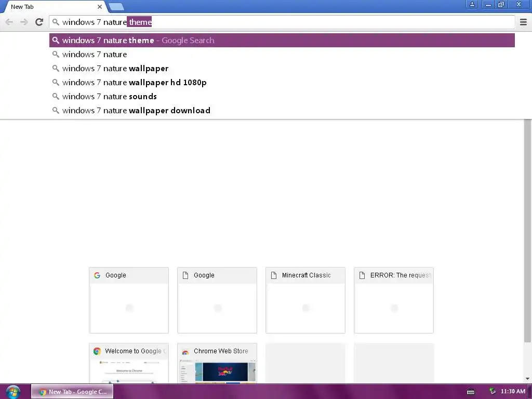Click the forward navigation arrow
Viewport: 532px width, 399px height.
(x=24, y=22)
